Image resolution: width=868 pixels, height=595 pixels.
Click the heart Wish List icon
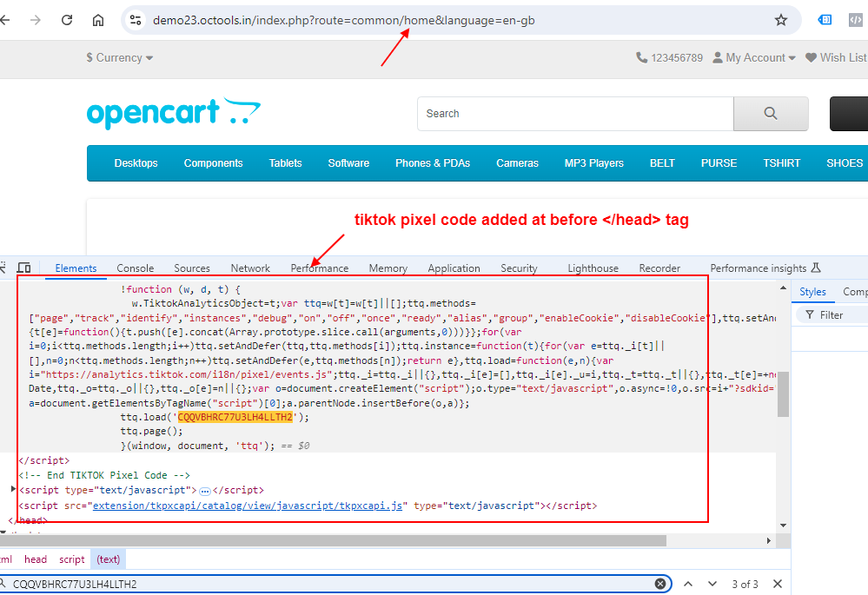[811, 57]
